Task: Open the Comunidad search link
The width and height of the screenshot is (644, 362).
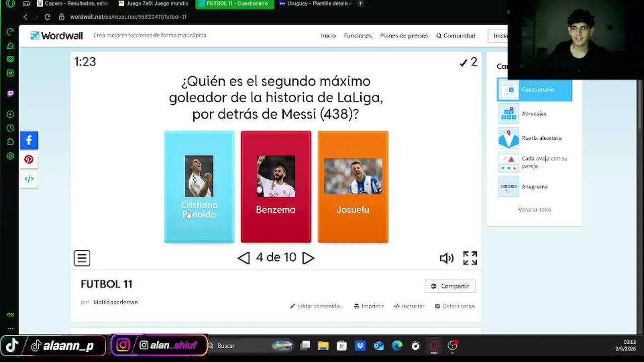Action: pyautogui.click(x=456, y=36)
